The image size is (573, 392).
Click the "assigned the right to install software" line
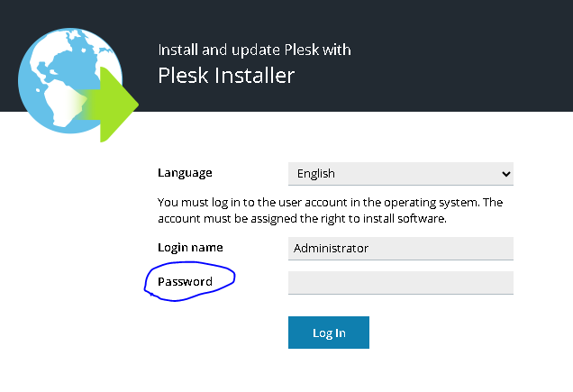pos(302,219)
